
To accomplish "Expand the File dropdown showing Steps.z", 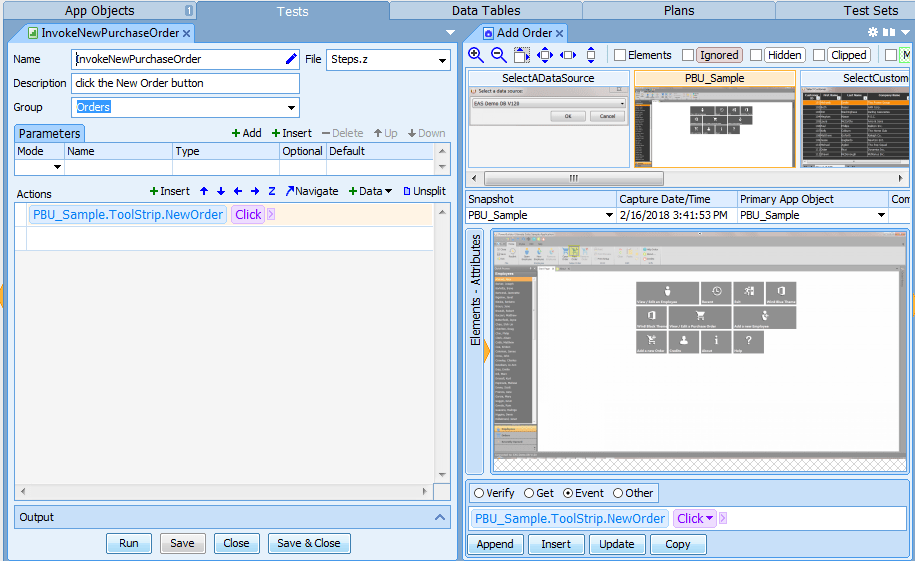I will [x=442, y=60].
